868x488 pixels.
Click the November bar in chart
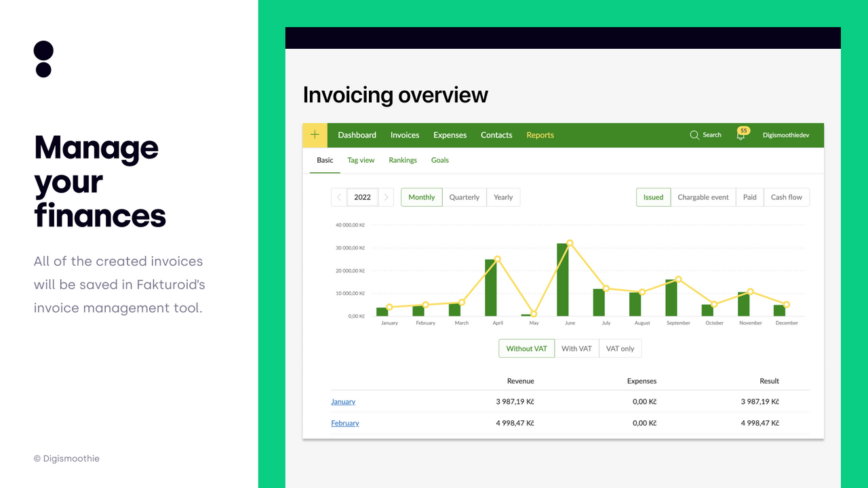[x=743, y=304]
